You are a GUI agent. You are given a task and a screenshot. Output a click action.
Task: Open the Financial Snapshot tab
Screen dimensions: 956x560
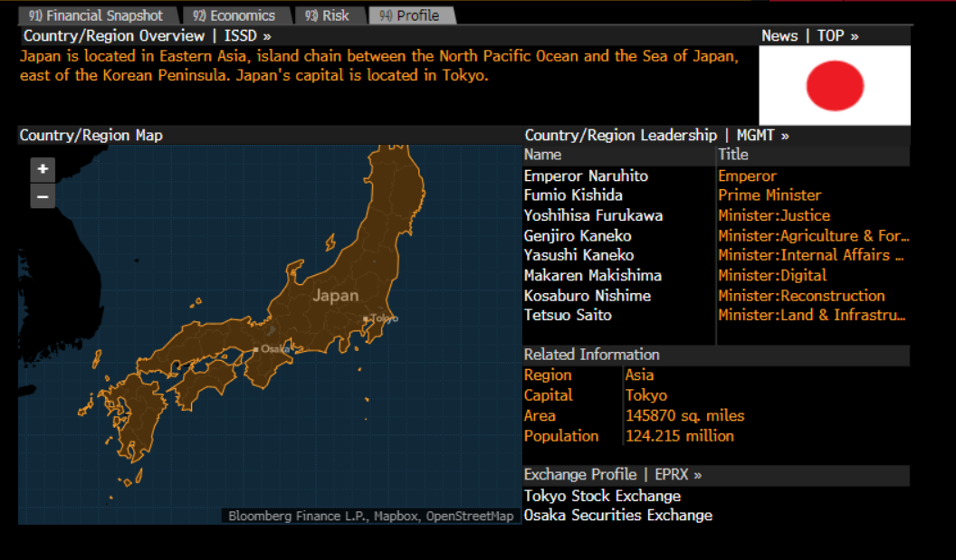click(x=96, y=15)
